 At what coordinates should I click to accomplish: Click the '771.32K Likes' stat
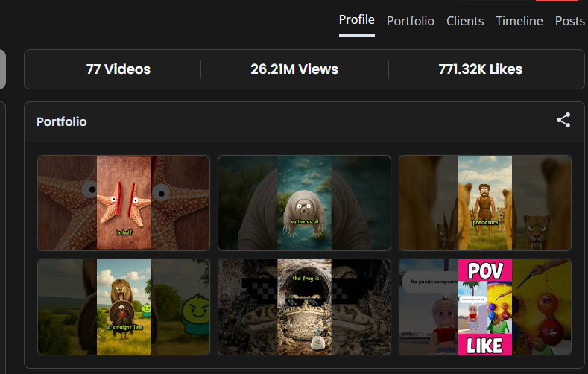tap(481, 69)
